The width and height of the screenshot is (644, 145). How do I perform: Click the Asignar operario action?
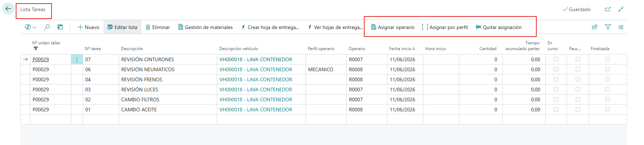pyautogui.click(x=392, y=27)
